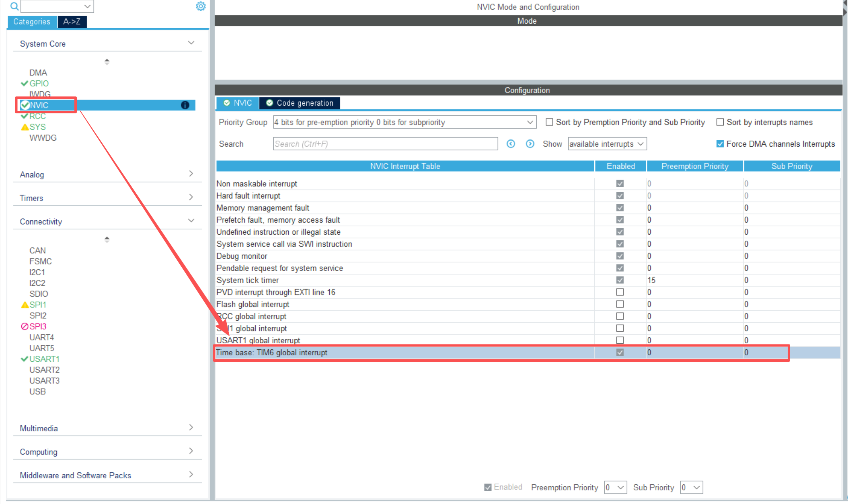
Task: Click Connectivity sort arrows icon
Action: (x=107, y=239)
